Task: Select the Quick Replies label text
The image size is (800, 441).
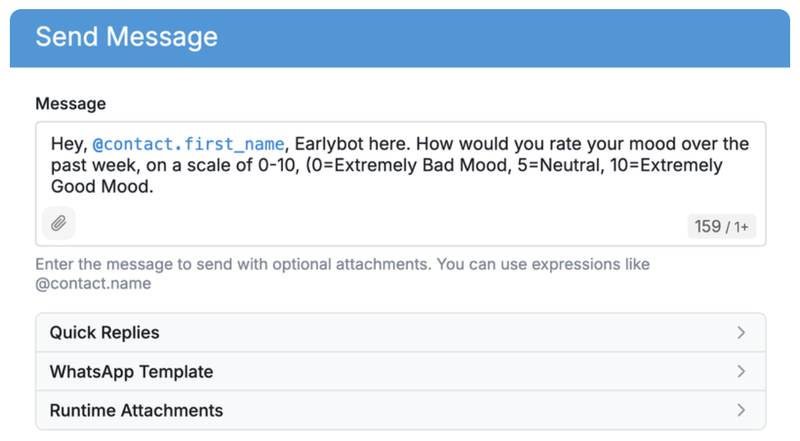Action: 105,333
